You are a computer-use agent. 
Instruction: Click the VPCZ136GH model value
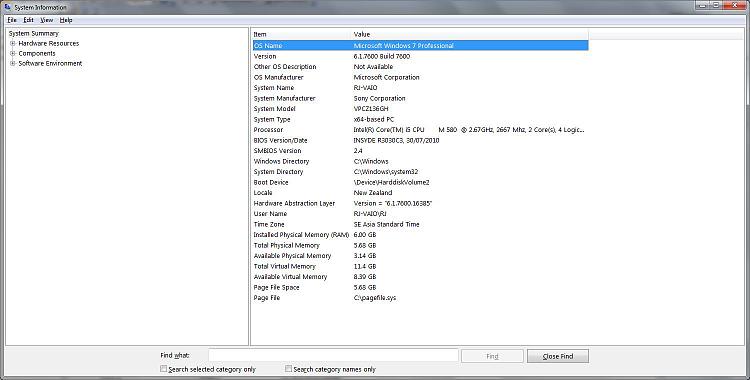point(371,109)
